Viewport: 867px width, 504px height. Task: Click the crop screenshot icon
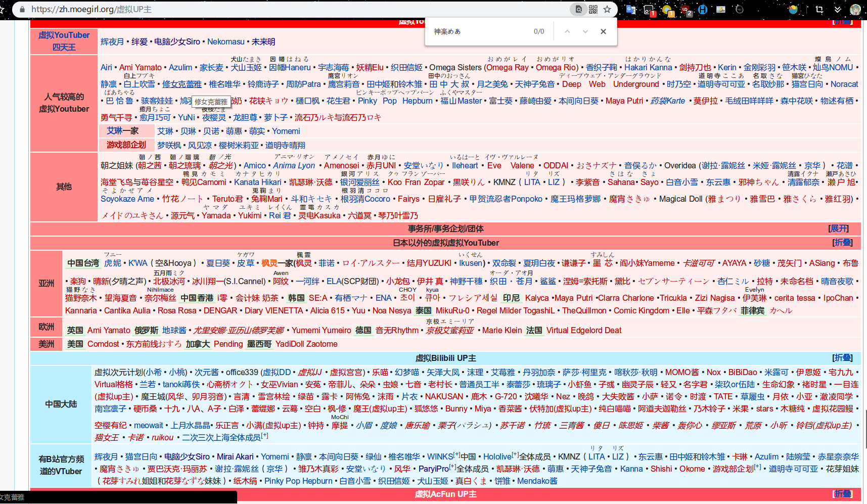tap(819, 9)
